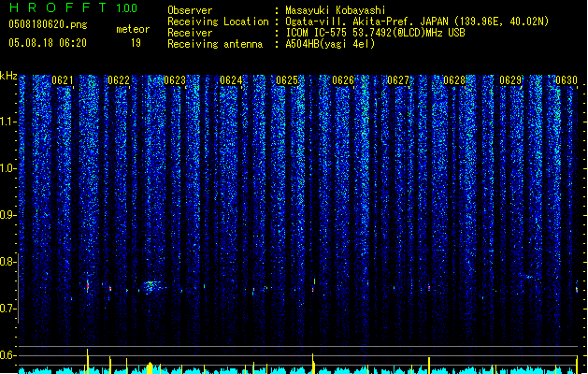Image resolution: width=588 pixels, height=374 pixels.
Task: Click the tallest yellow level spike after 0621
Action: [x=87, y=361]
